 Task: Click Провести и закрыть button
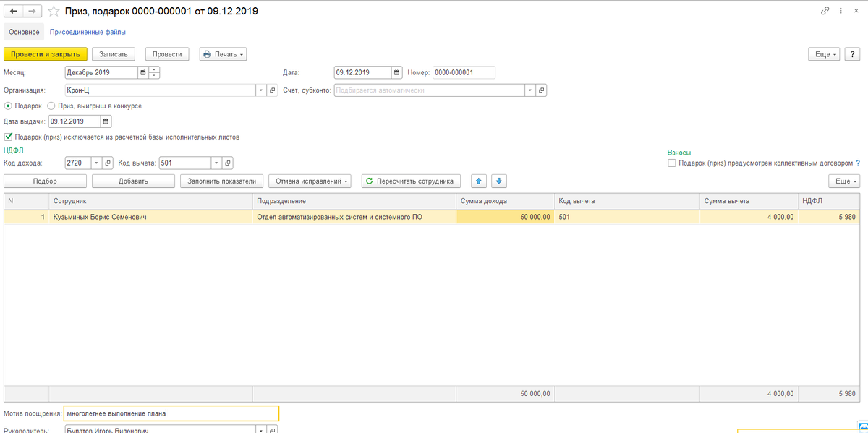[45, 54]
